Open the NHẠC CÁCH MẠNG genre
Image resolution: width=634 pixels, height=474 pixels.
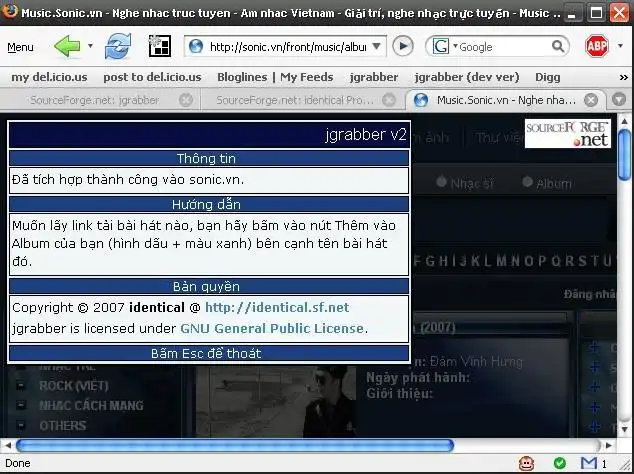coord(91,405)
